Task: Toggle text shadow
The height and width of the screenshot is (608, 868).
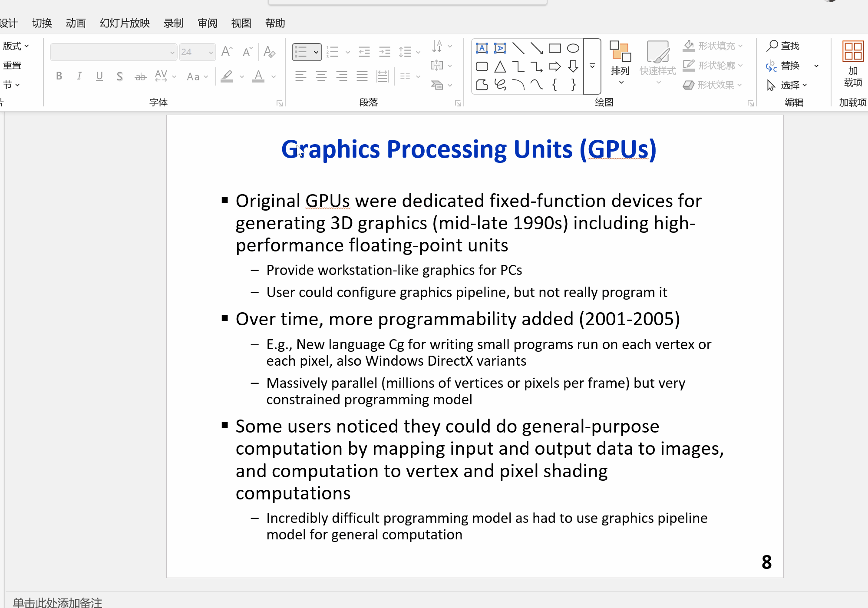Action: (119, 76)
